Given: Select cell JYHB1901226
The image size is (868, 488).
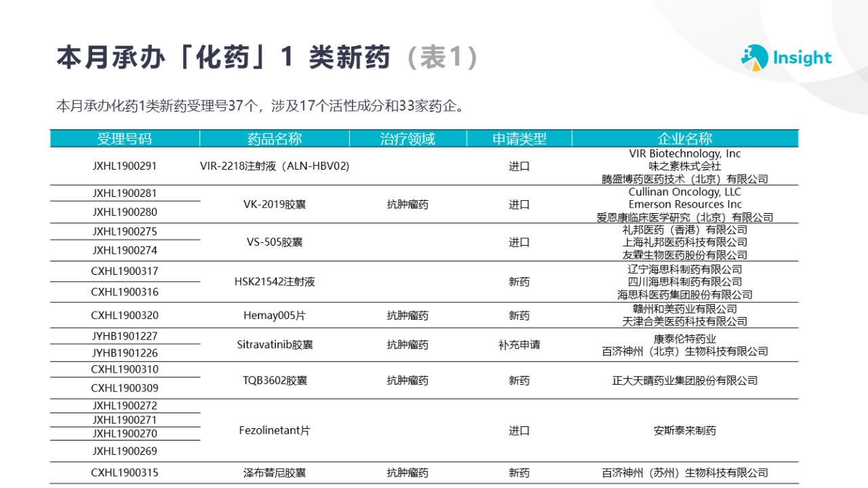Looking at the screenshot, I should tap(125, 353).
